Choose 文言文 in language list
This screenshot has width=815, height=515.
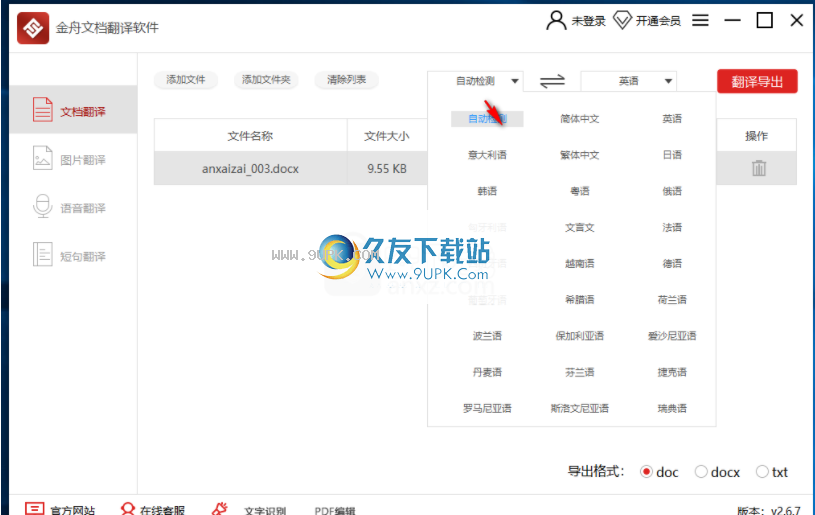pyautogui.click(x=580, y=227)
